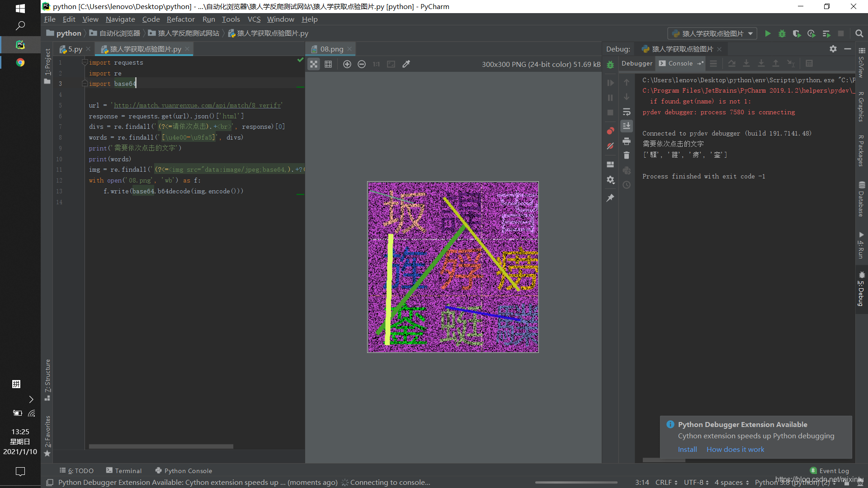Screen dimensions: 868x488
Task: Click the Install link in the notification
Action: click(687, 449)
